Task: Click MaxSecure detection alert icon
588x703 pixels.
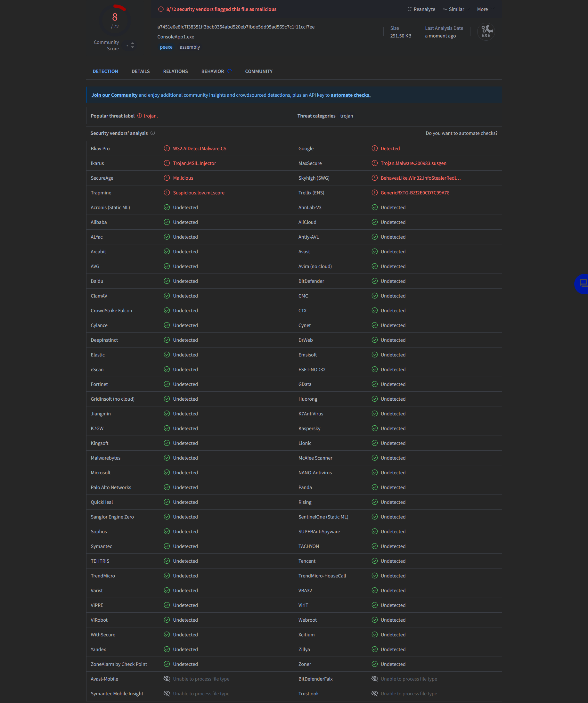Action: click(x=374, y=163)
